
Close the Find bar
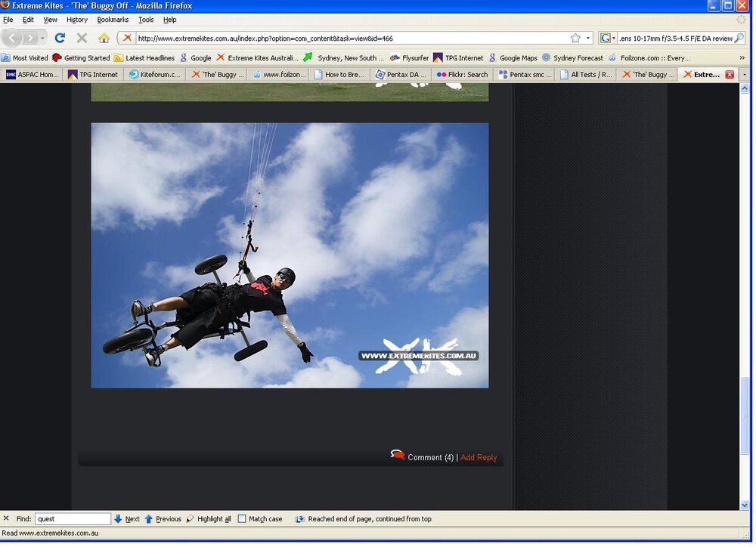pyautogui.click(x=6, y=519)
